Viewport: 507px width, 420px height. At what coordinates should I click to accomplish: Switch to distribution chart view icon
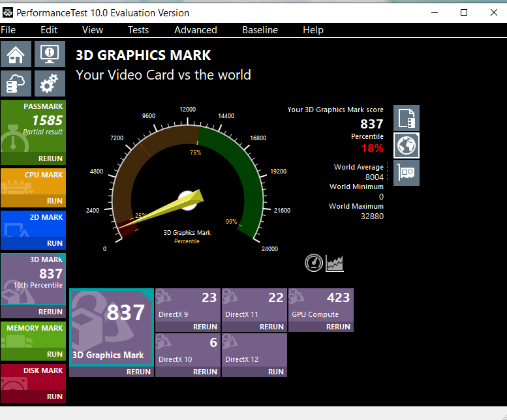click(x=334, y=263)
